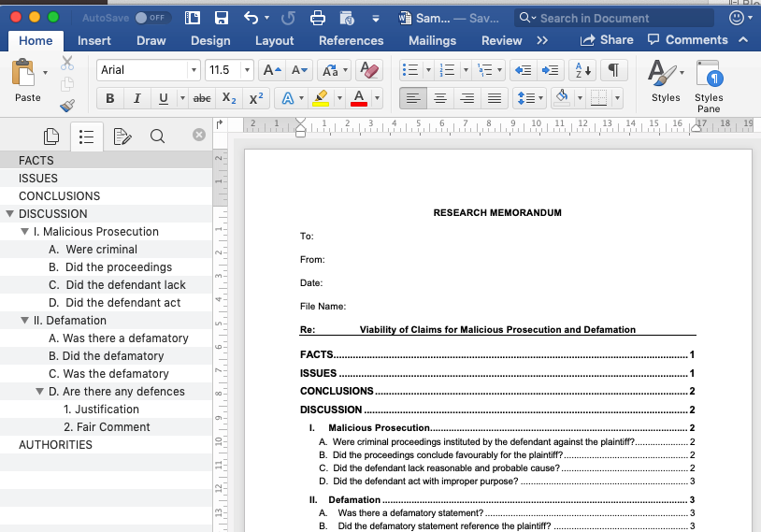This screenshot has width=761, height=532.
Task: Toggle italic formatting
Action: pyautogui.click(x=136, y=98)
